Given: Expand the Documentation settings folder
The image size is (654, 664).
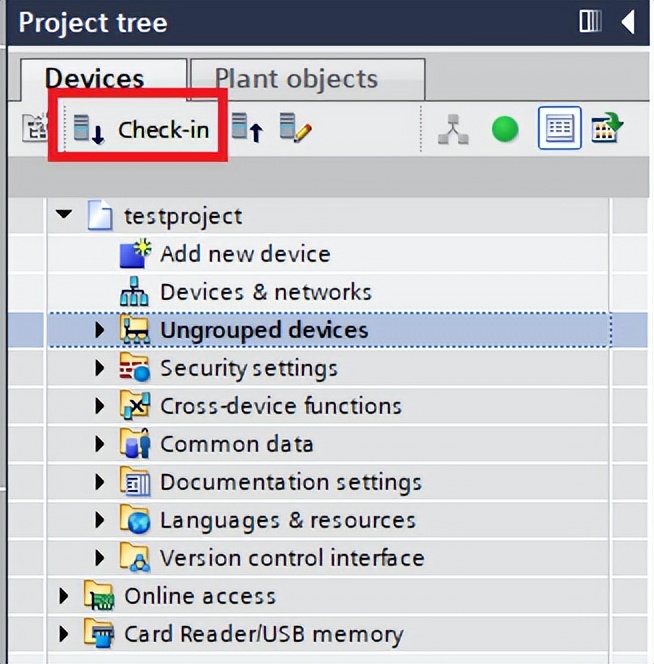Looking at the screenshot, I should point(100,481).
